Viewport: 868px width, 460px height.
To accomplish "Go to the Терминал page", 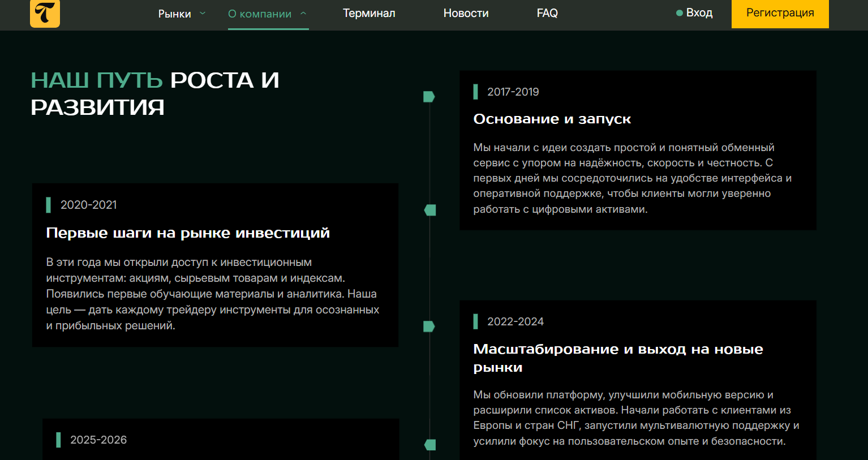I will coord(369,13).
